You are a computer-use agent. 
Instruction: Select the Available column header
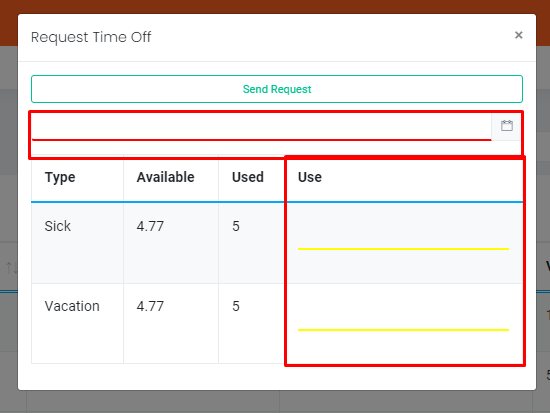click(x=166, y=177)
